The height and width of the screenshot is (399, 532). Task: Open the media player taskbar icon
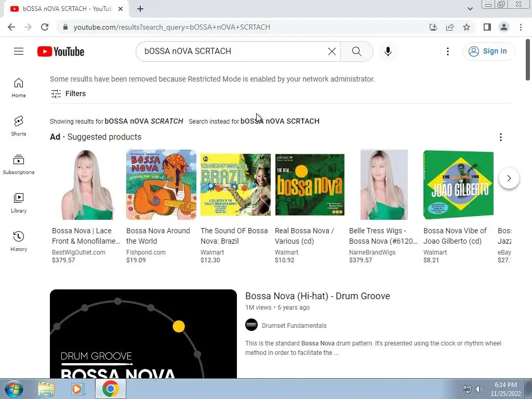[x=78, y=389]
